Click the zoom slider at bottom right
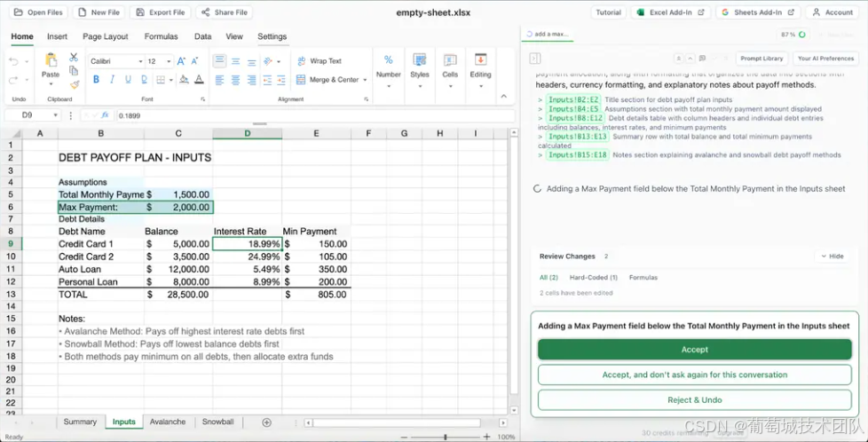The width and height of the screenshot is (868, 442). click(x=446, y=437)
